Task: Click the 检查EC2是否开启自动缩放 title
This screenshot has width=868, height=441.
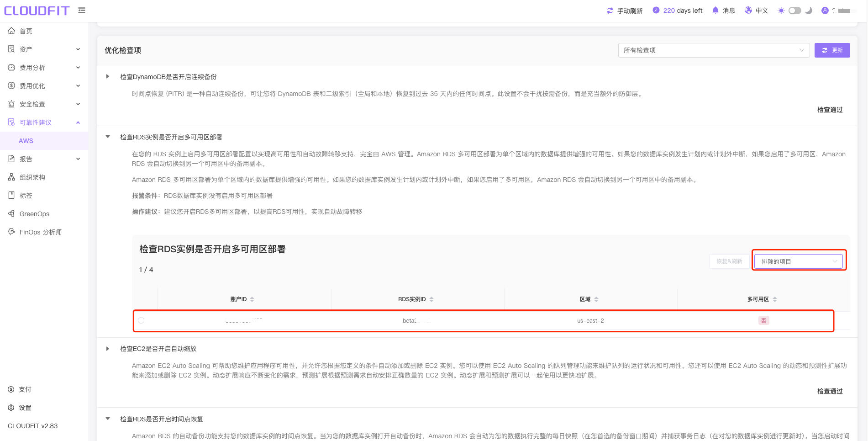Action: coord(158,349)
